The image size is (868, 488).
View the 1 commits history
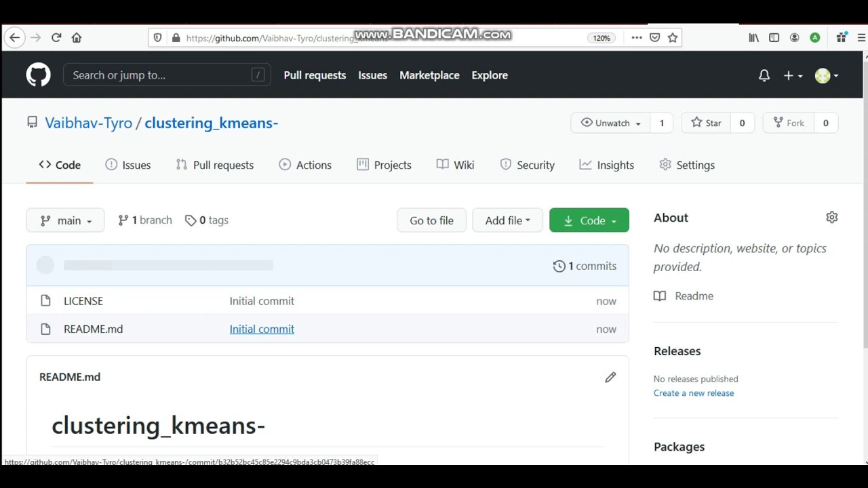[x=585, y=266]
